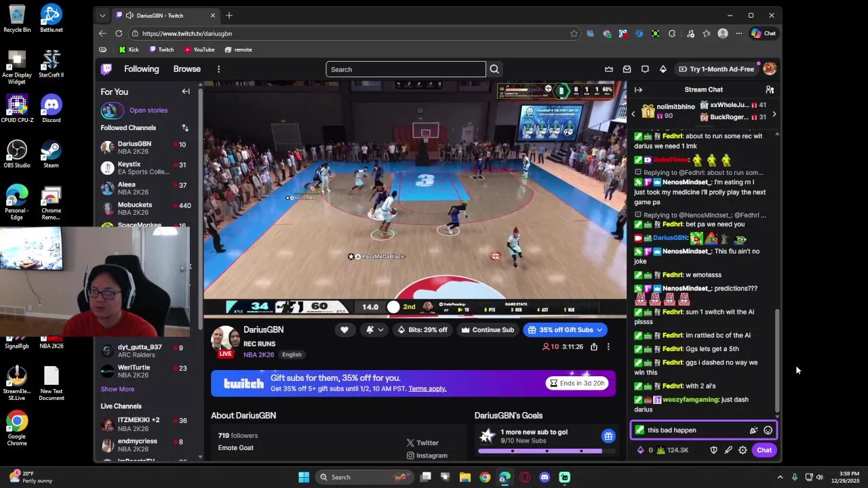Open browser extensions puzzle icon
Viewport: 868px width, 488px height.
(x=672, y=33)
